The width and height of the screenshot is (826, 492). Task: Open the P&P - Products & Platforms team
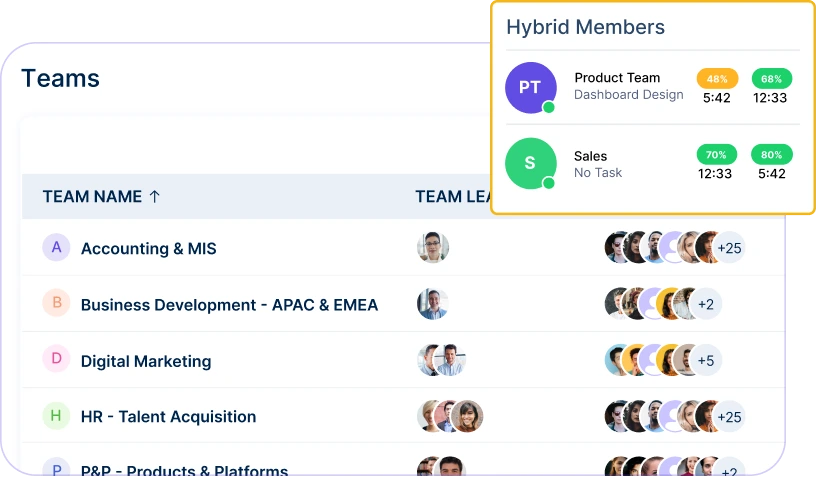point(184,469)
